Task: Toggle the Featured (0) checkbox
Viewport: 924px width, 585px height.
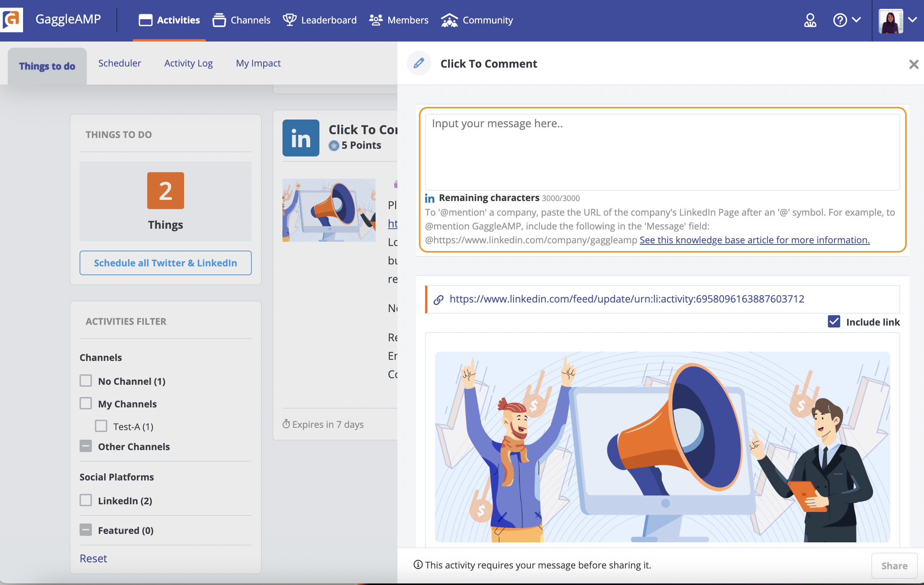Action: pyautogui.click(x=86, y=530)
